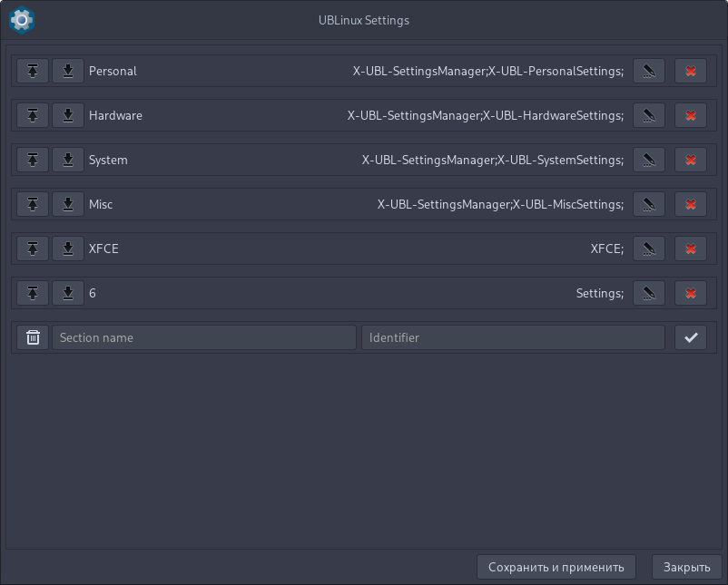This screenshot has height=585, width=728.
Task: Click the UBLinux Settings gear icon
Action: coord(21,19)
